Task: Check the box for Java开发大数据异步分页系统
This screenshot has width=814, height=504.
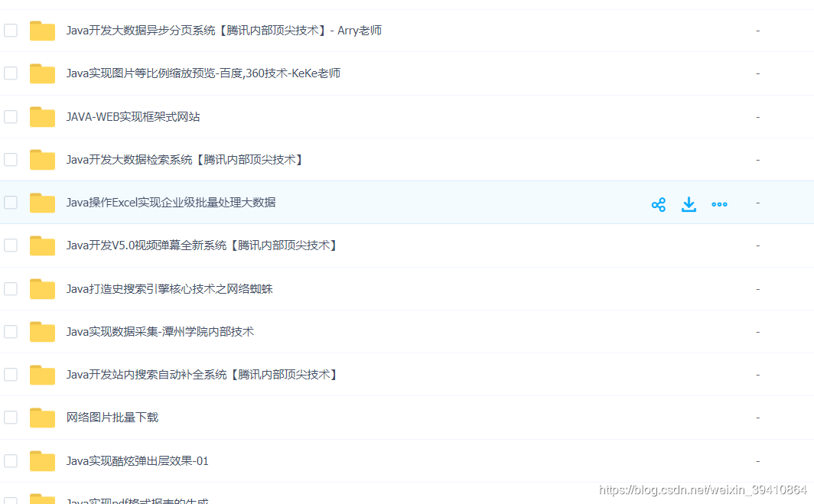Action: (11, 30)
